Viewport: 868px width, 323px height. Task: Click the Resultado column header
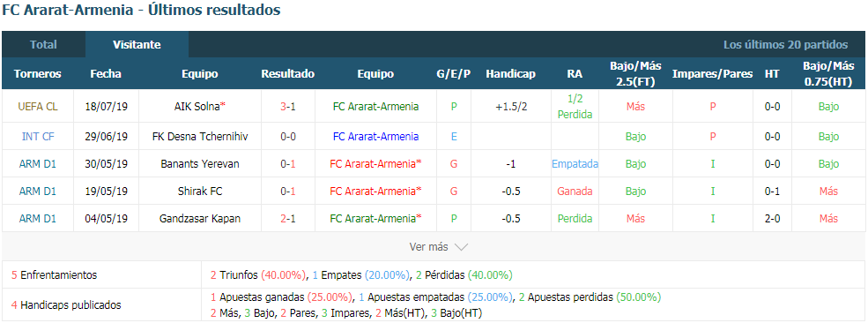click(x=288, y=73)
